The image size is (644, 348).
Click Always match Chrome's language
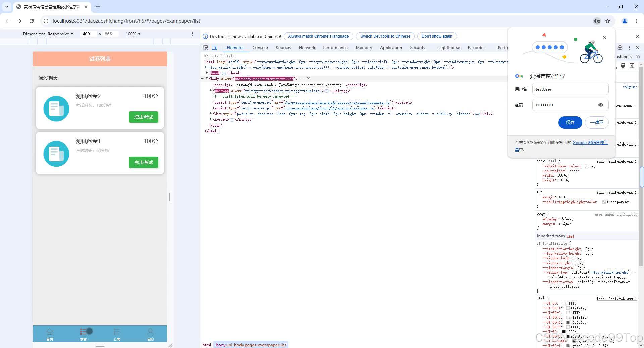click(x=318, y=36)
